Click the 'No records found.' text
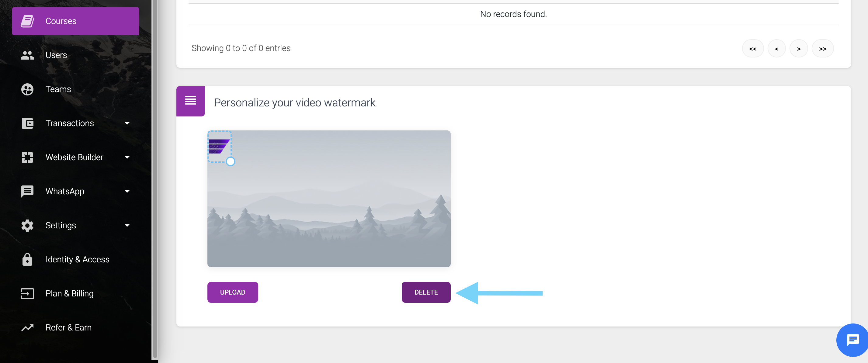 click(x=513, y=14)
